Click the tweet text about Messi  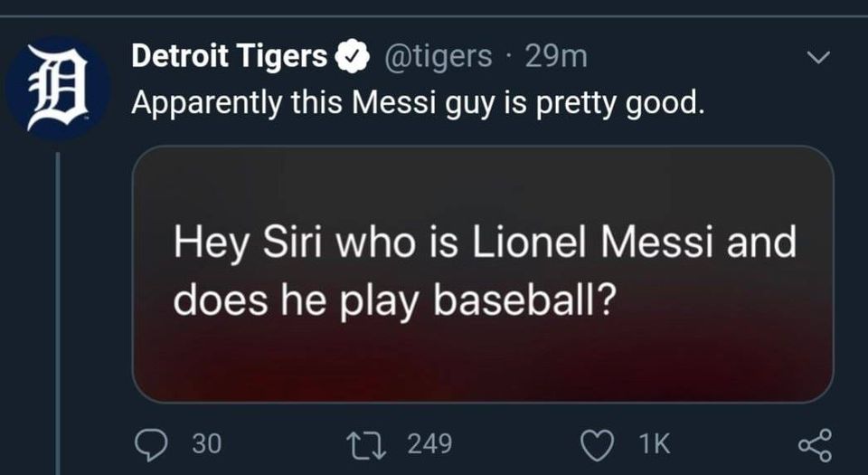click(x=416, y=102)
